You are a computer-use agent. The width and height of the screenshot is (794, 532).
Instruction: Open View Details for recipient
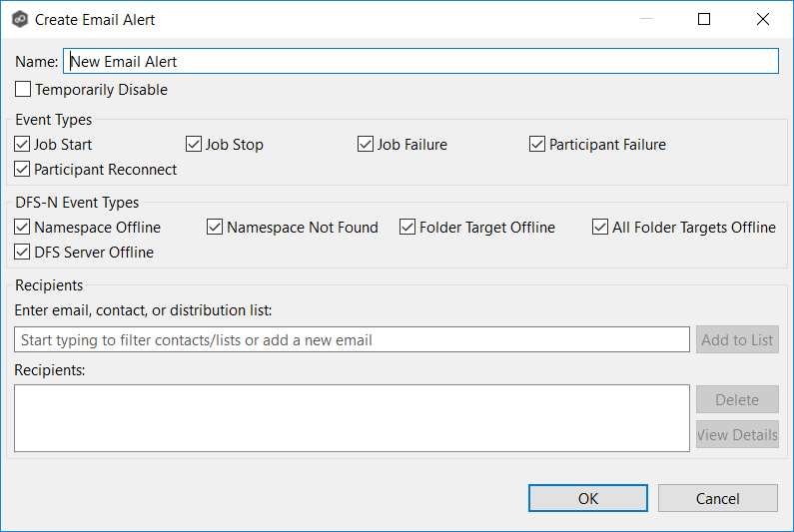coord(737,435)
